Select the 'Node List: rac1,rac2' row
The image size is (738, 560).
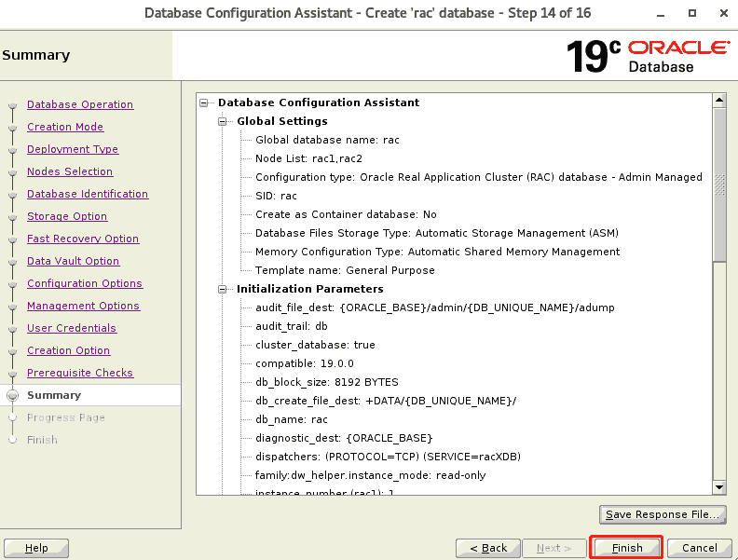(x=308, y=158)
